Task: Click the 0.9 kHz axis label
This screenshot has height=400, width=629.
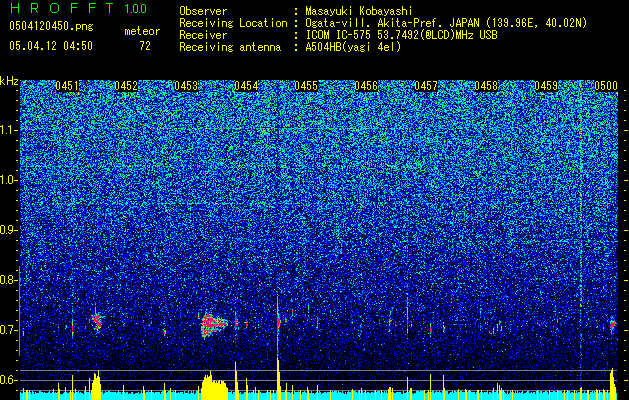Action: 9,230
